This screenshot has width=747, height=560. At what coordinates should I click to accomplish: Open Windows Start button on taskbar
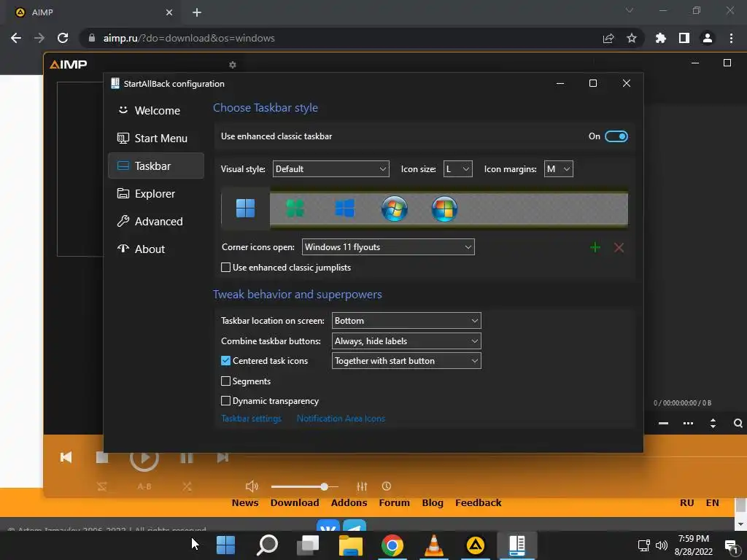(226, 545)
